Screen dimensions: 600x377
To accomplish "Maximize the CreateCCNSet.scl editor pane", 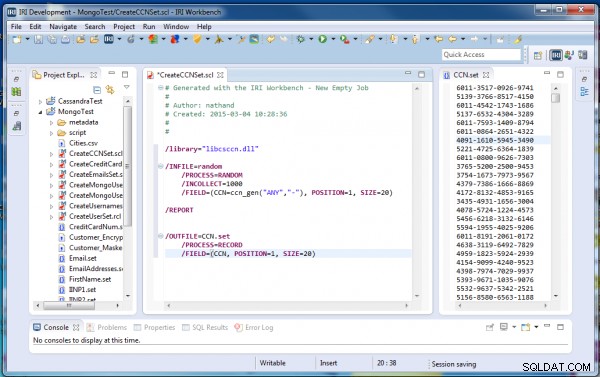I will click(421, 75).
